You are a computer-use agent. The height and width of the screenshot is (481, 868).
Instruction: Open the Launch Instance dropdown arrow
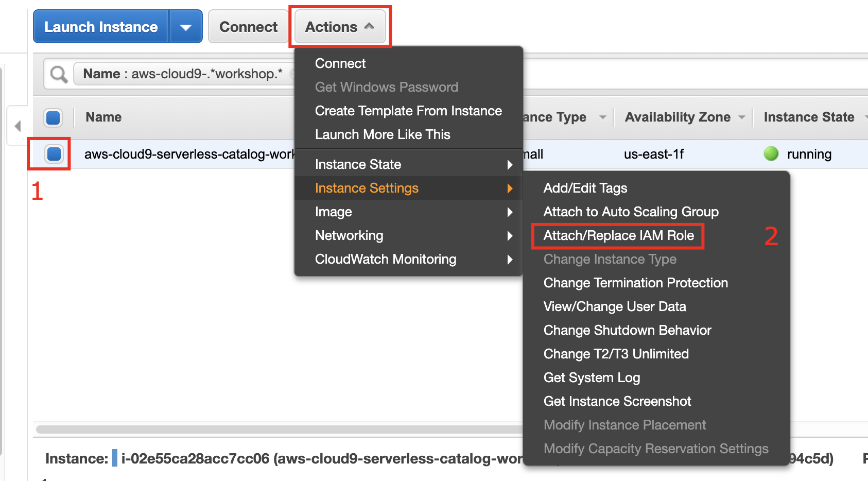tap(186, 27)
